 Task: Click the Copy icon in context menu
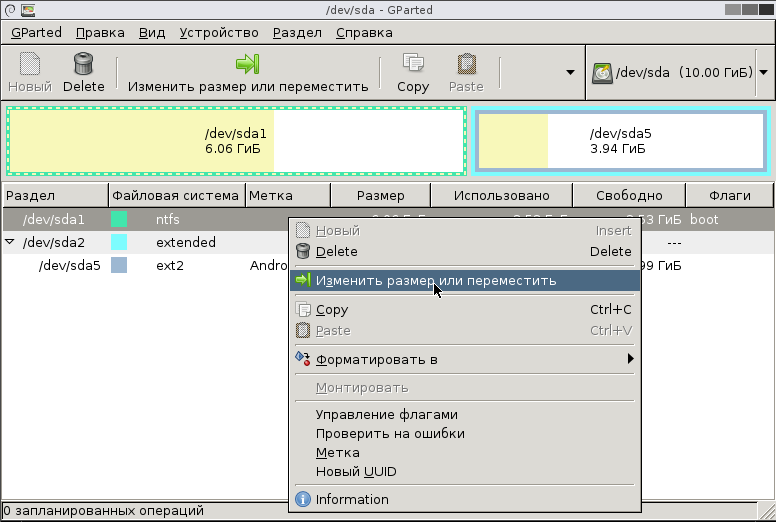coord(303,309)
